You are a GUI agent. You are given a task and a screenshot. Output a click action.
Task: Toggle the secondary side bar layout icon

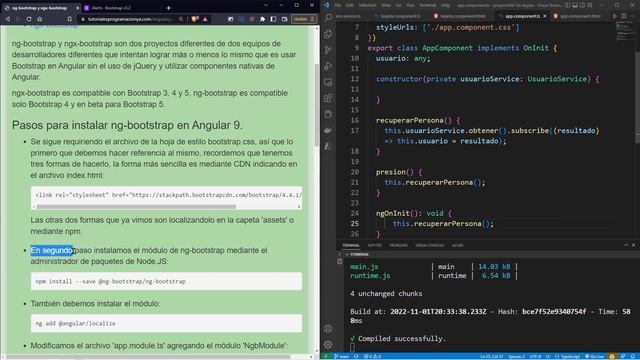tap(582, 5)
